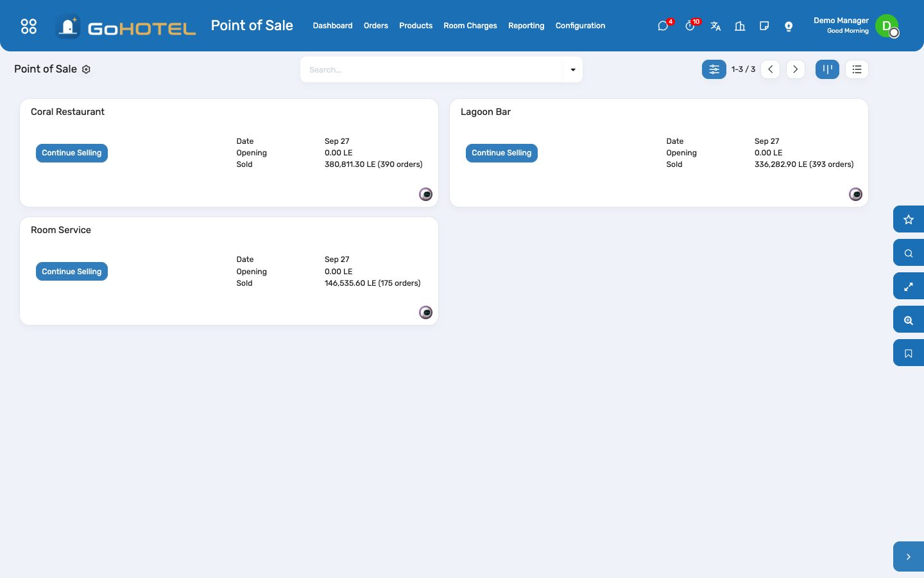
Task: Click the Coral Restaurant card title
Action: click(67, 112)
